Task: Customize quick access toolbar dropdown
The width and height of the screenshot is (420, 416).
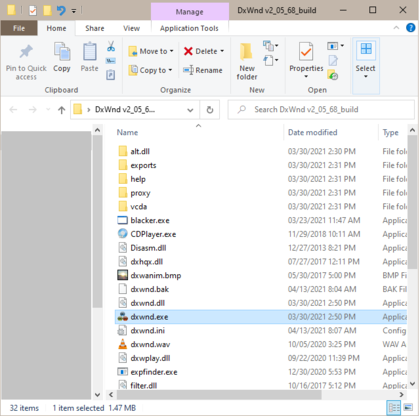Action: [x=74, y=11]
